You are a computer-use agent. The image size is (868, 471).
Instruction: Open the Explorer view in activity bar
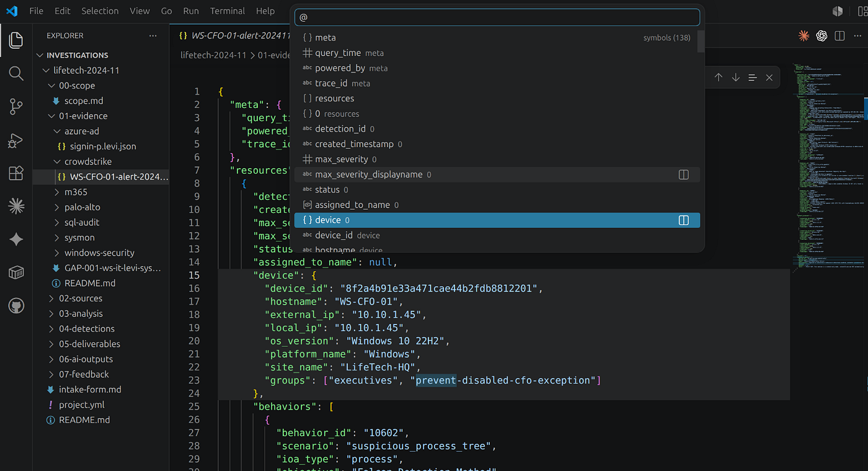click(x=16, y=41)
